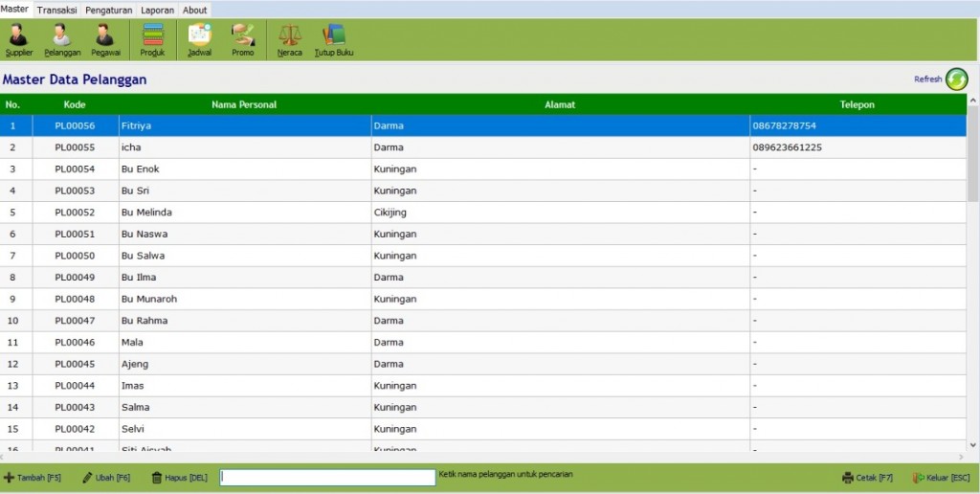Click the code cell PL00055
Image resolution: width=980 pixels, height=494 pixels.
[x=75, y=147]
